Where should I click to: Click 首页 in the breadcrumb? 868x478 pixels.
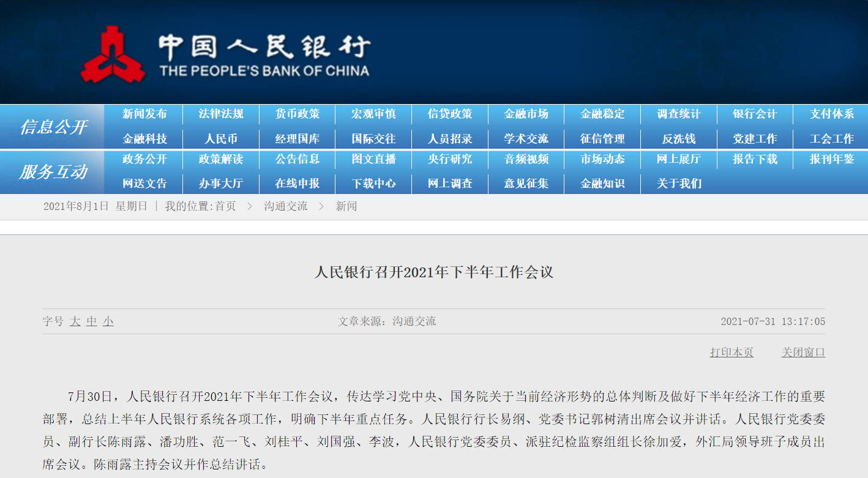tap(225, 206)
